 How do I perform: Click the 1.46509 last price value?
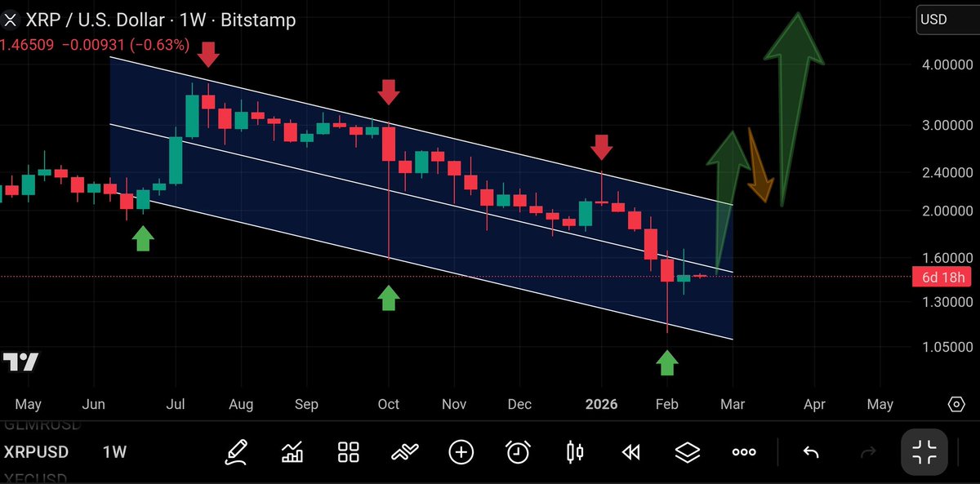click(x=27, y=46)
